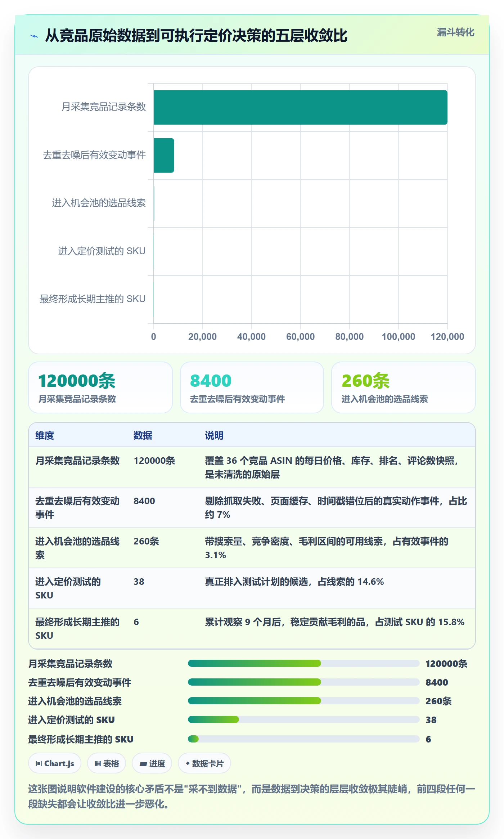Click the footer summary starting 这张图说明软件建设

[x=252, y=797]
